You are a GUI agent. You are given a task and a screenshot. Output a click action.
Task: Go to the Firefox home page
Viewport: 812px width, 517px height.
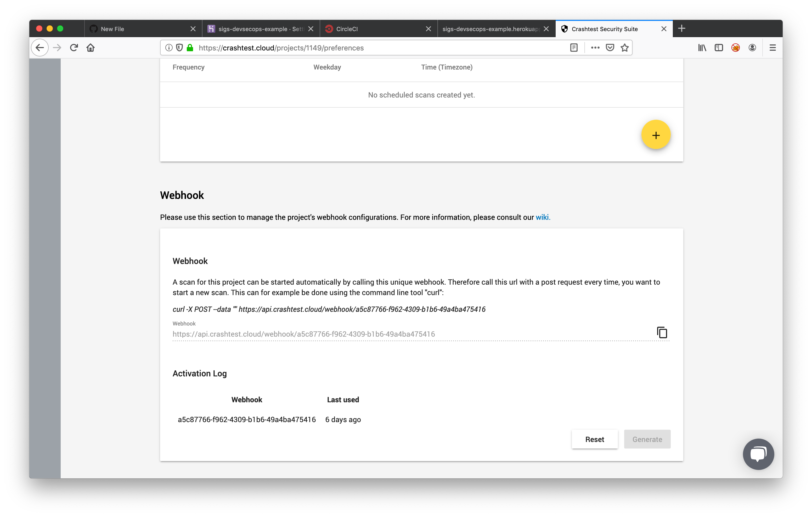point(90,48)
